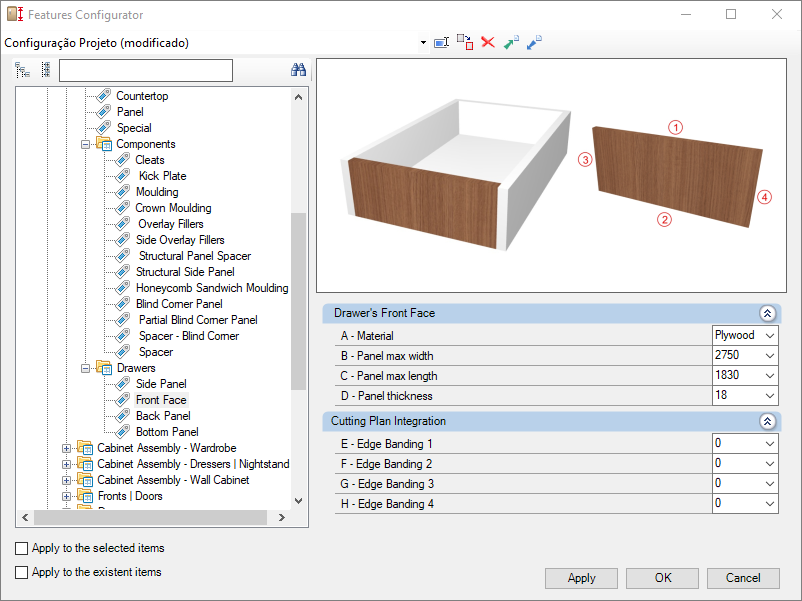Open the configuration name dropdown arrow

tap(424, 42)
